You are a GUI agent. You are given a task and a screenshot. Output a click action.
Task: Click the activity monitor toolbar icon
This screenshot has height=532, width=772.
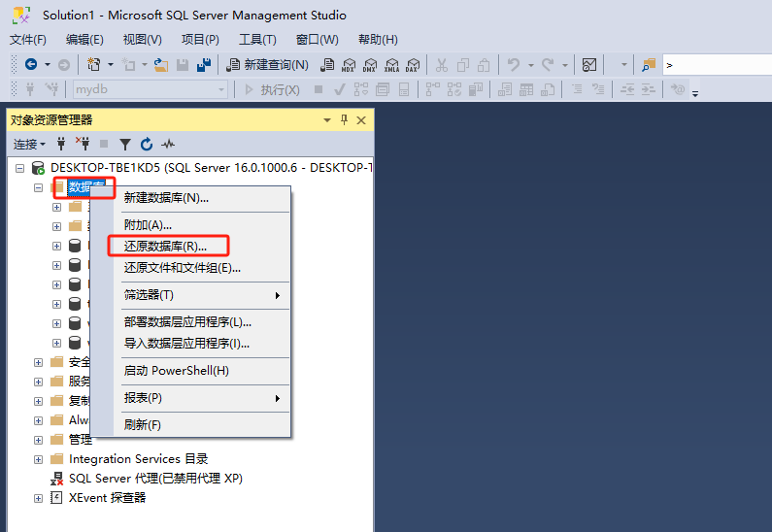pos(589,65)
